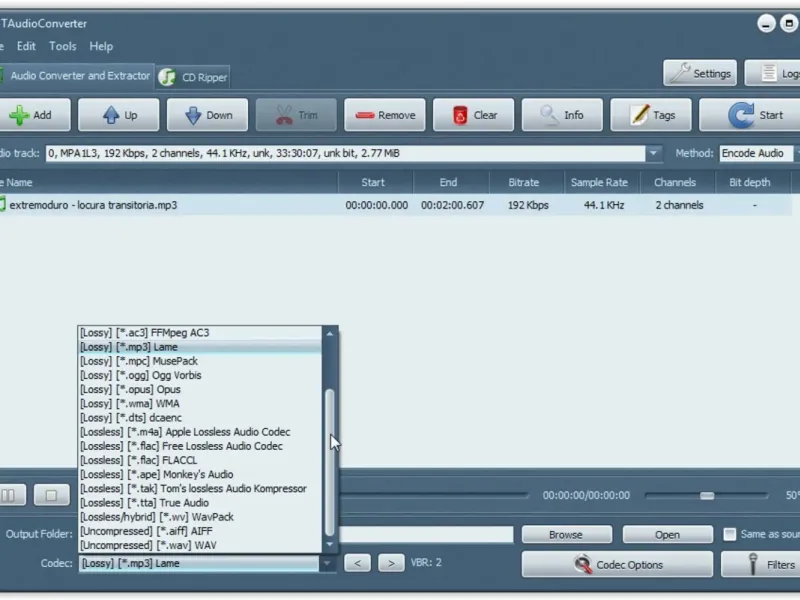Open the Method Encode Audio dropdown

(x=757, y=153)
